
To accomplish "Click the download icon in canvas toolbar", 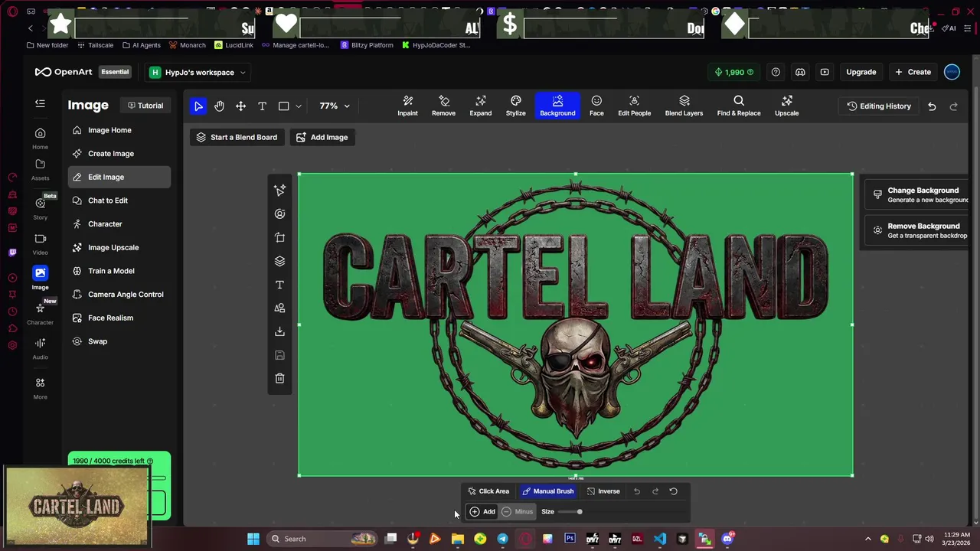I will [279, 331].
